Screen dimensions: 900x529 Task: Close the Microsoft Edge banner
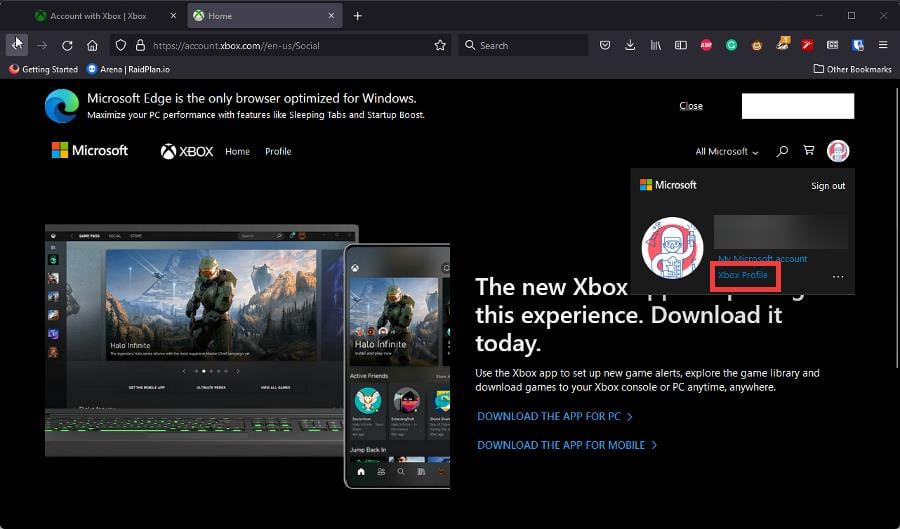691,106
